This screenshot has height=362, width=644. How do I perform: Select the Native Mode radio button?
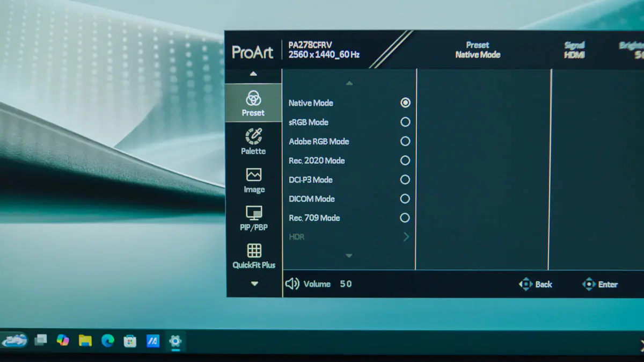(x=405, y=102)
